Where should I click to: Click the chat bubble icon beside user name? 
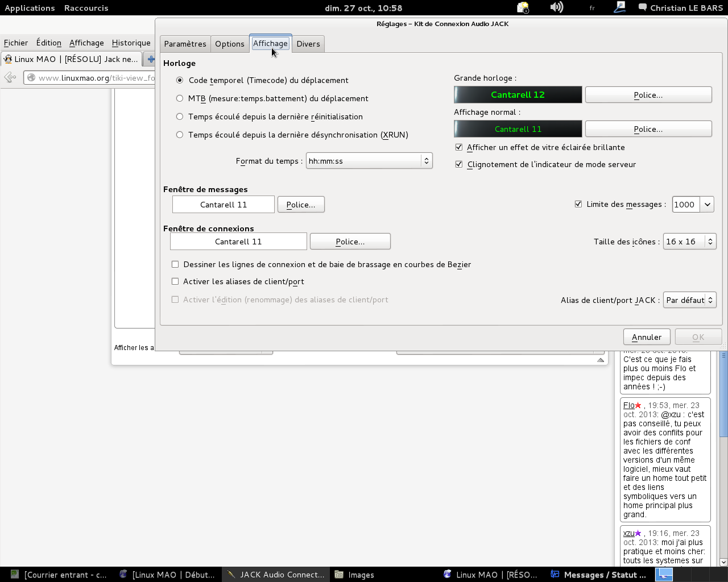tap(643, 7)
